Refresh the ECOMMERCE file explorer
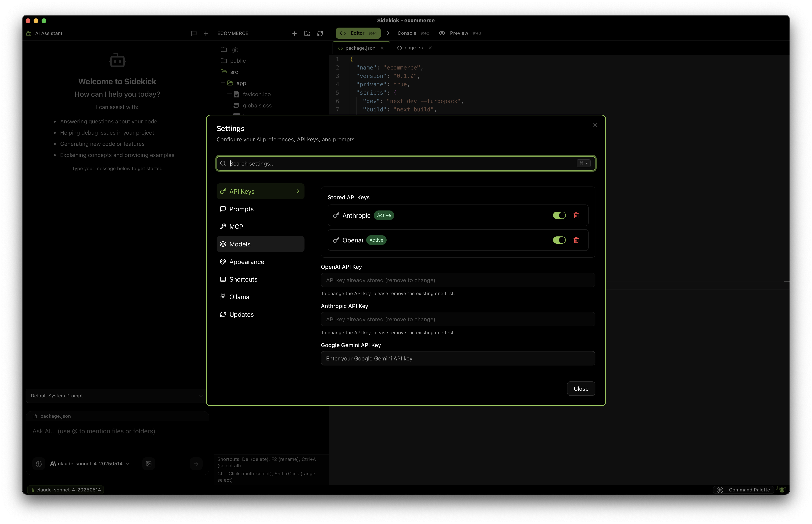 pos(320,33)
